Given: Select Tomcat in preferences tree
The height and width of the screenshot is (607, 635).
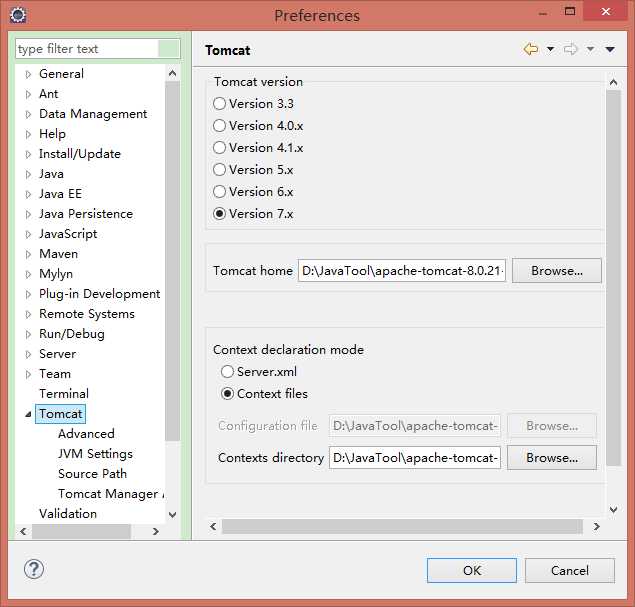Looking at the screenshot, I should [60, 414].
